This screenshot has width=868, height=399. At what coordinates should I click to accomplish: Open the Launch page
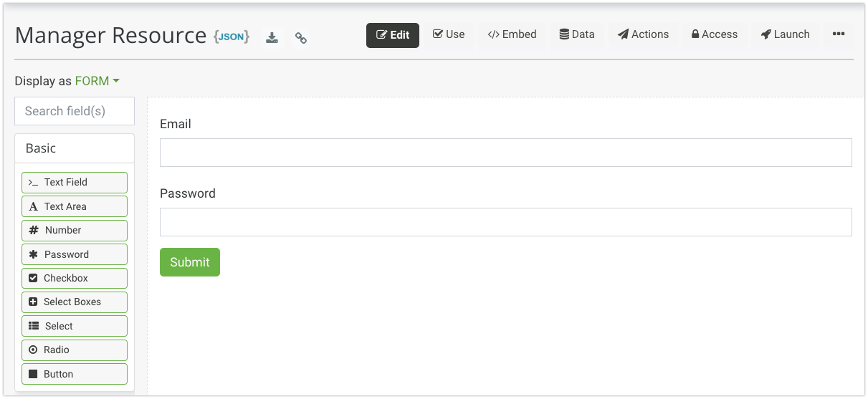point(785,34)
